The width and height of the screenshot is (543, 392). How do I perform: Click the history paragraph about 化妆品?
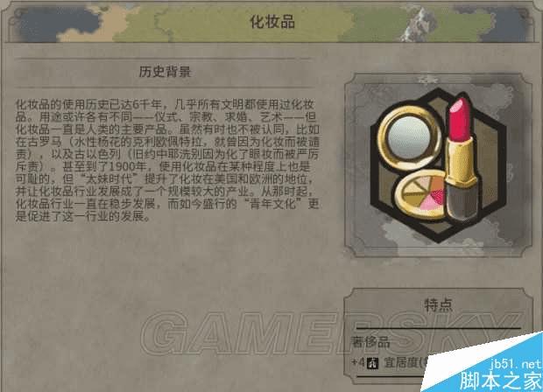[167, 160]
